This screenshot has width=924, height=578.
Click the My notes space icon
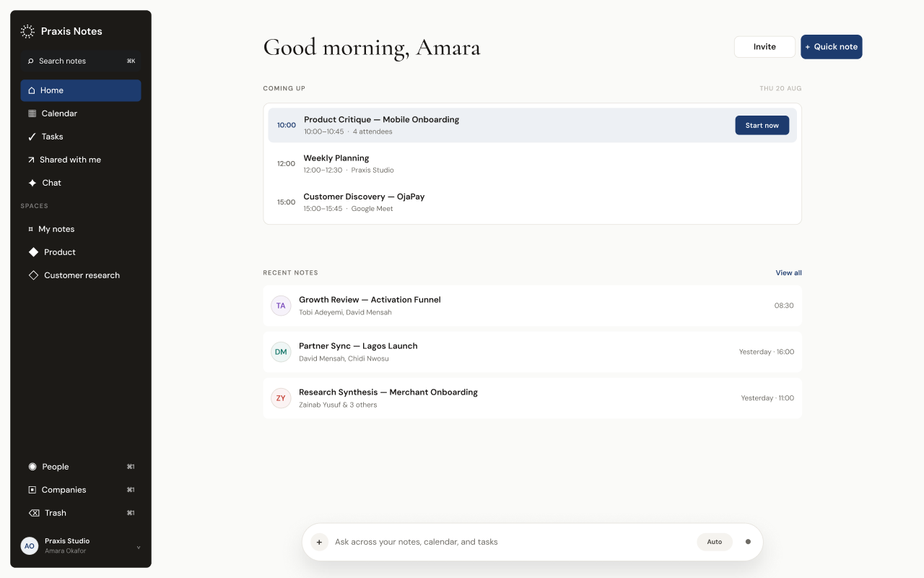30,229
